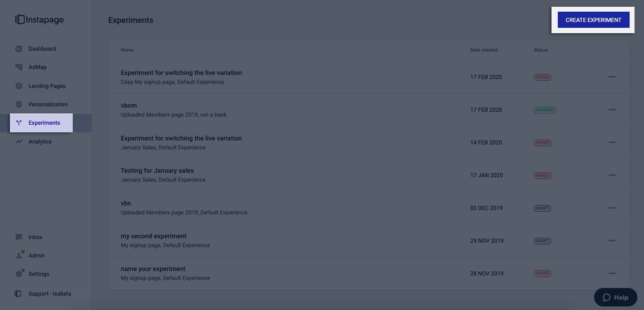Click the Instapage logo icon
Screen dimensions: 644x310
tap(20, 20)
